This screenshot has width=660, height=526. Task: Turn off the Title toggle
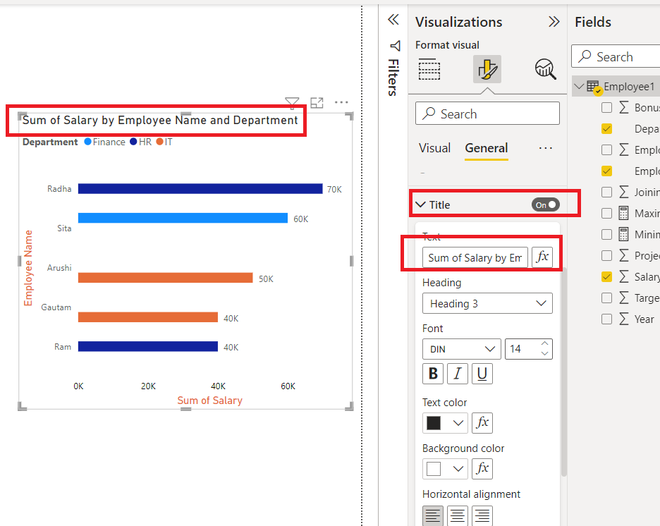(x=545, y=205)
